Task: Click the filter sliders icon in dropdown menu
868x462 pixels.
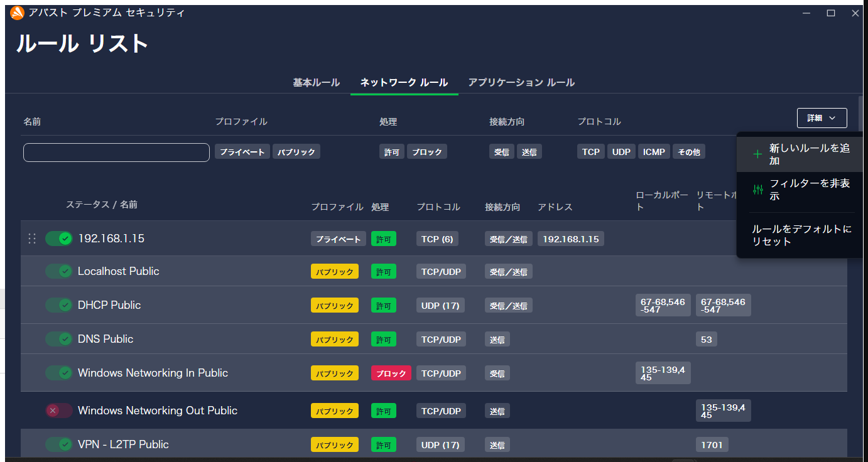Action: 758,189
